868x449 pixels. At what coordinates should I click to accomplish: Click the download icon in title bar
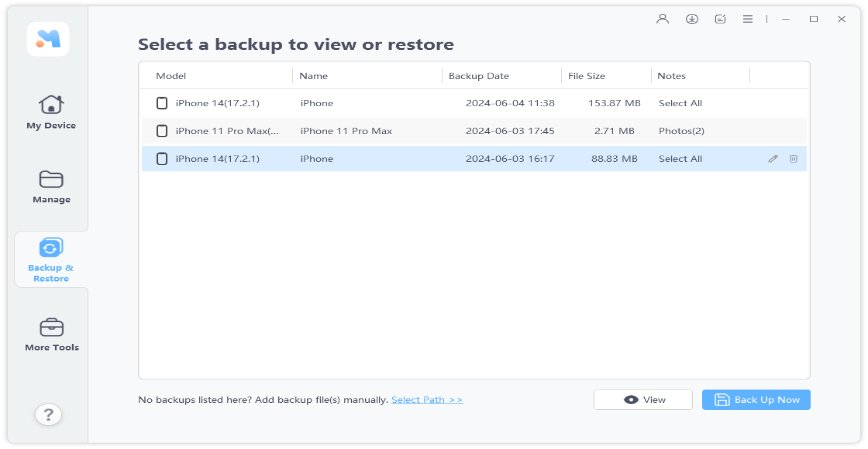click(x=691, y=19)
